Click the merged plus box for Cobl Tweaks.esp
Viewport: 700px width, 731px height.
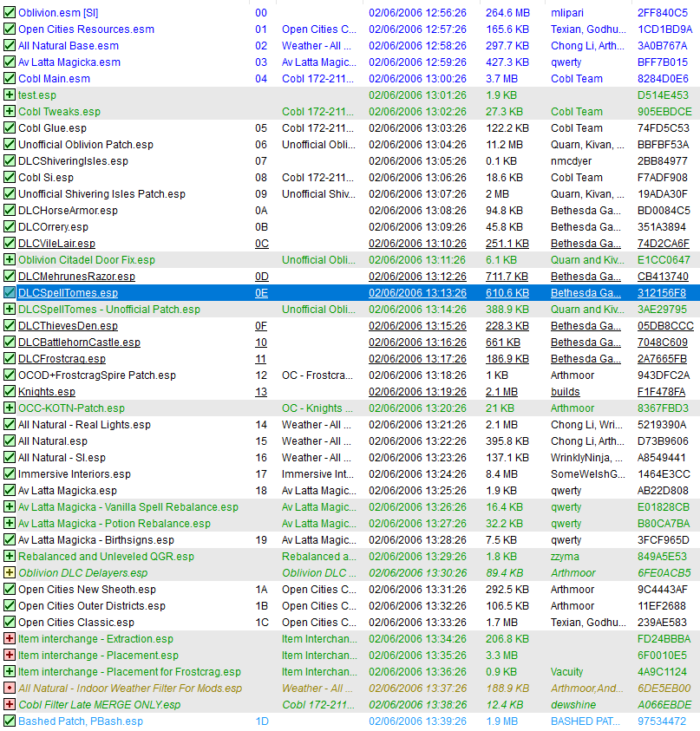click(x=10, y=111)
